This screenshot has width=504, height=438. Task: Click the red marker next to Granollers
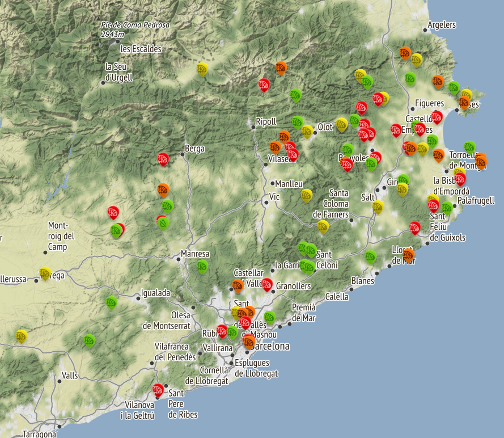click(x=267, y=284)
